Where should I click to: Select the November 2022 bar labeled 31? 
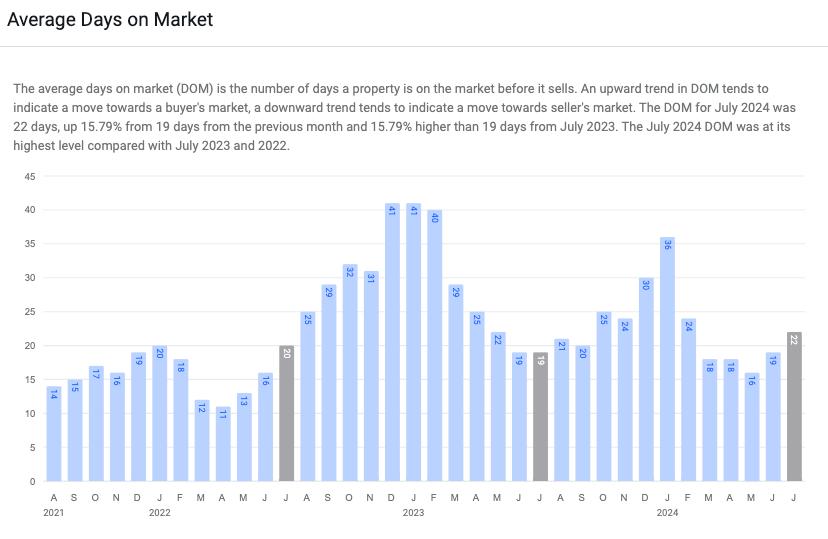371,376
